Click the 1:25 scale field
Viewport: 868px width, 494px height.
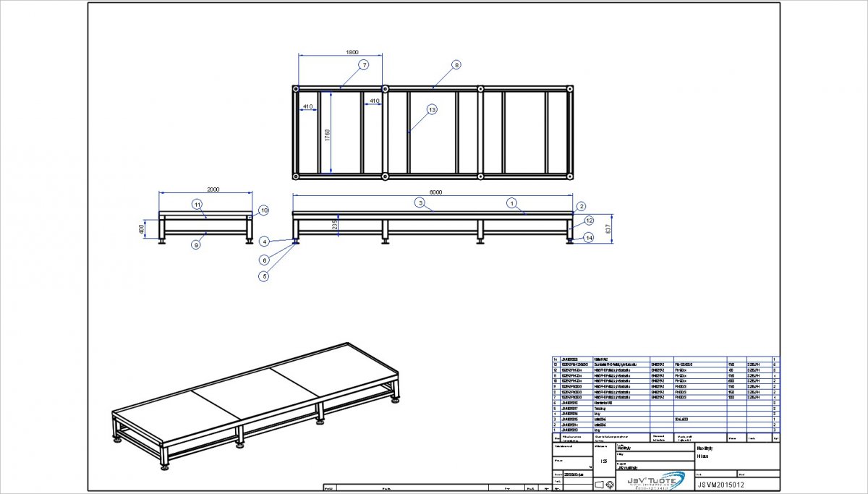603,461
